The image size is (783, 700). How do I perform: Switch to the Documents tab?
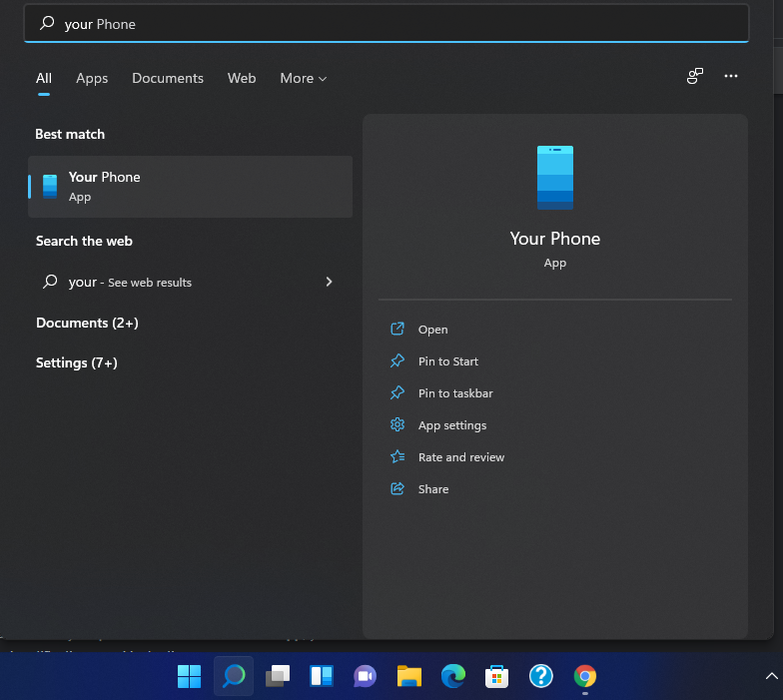168,78
